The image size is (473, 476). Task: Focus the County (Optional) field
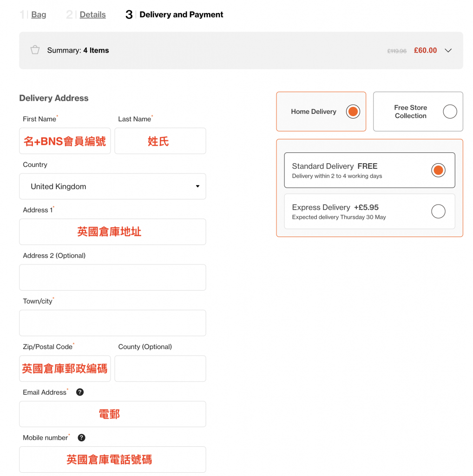point(160,369)
